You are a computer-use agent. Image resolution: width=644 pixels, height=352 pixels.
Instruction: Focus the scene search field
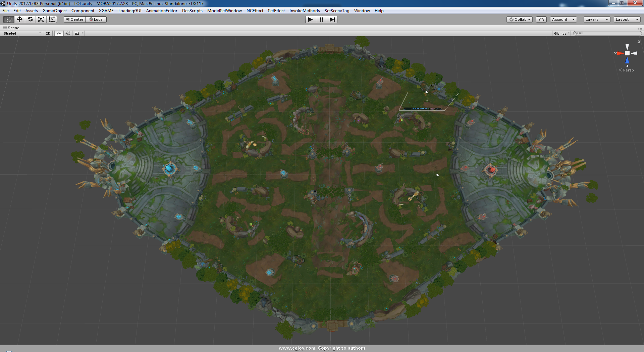[607, 33]
